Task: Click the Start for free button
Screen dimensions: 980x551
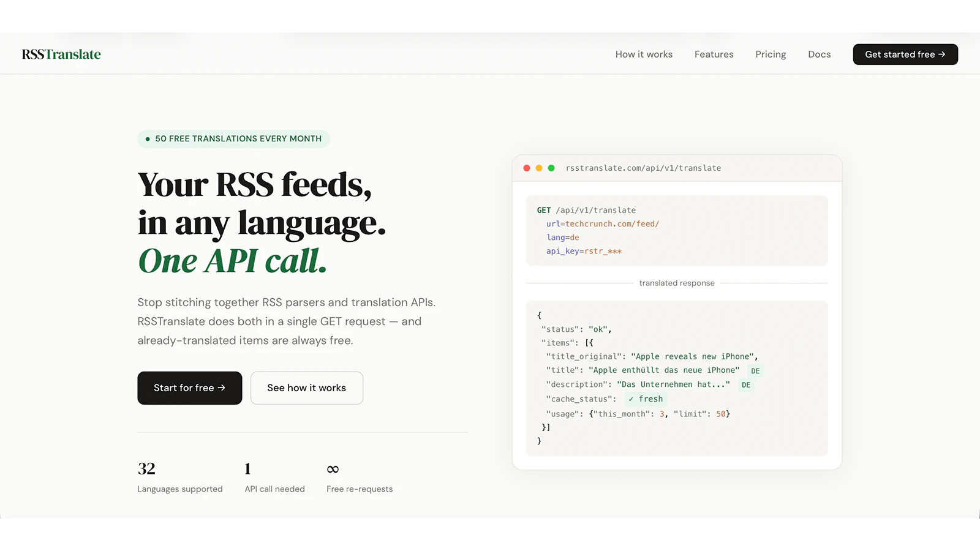Action: point(190,388)
